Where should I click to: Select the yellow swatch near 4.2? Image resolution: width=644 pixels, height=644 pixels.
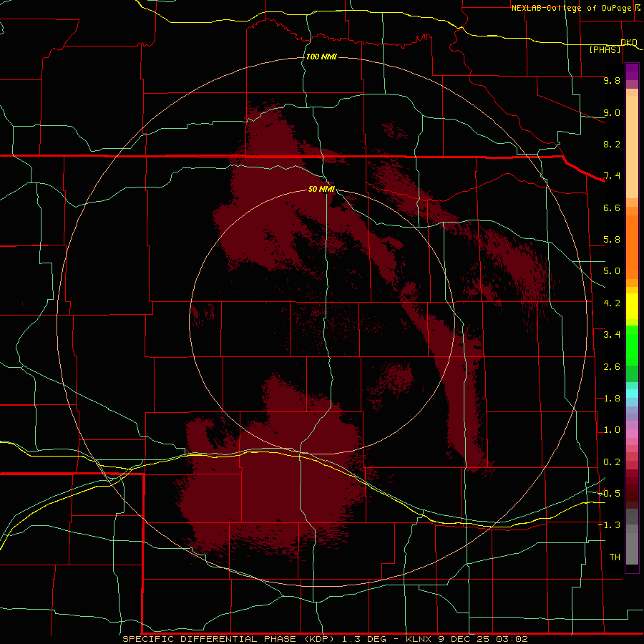(632, 306)
